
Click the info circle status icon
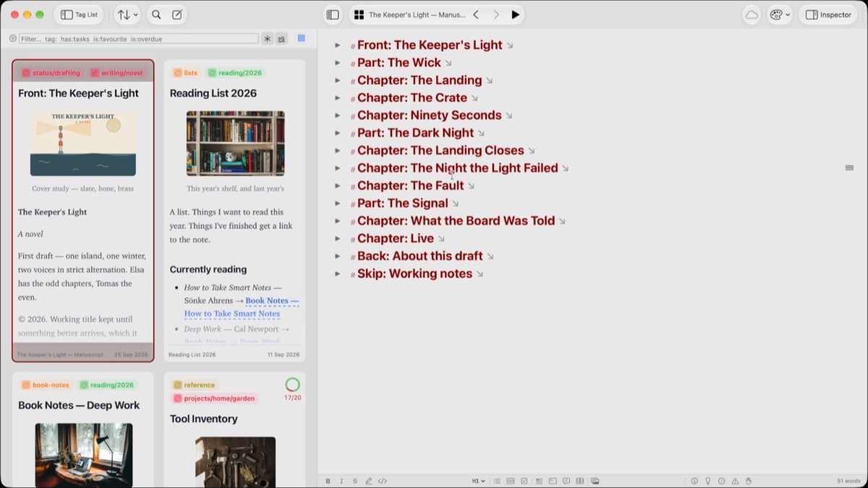pos(694,481)
